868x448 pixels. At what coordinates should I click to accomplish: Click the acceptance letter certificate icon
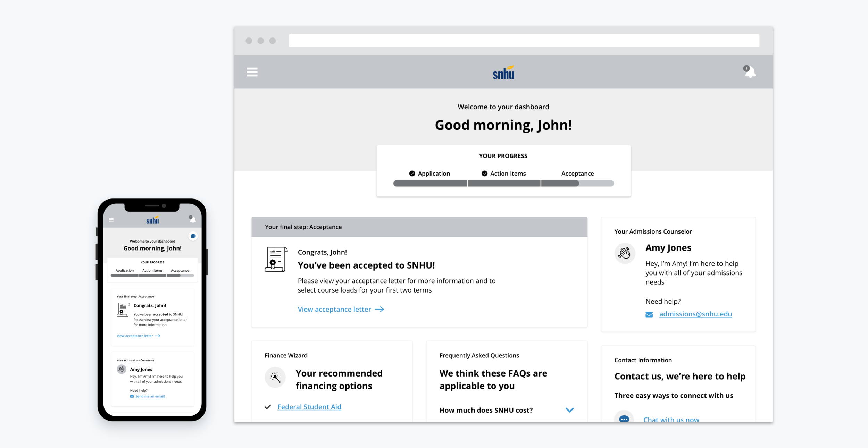pyautogui.click(x=275, y=260)
